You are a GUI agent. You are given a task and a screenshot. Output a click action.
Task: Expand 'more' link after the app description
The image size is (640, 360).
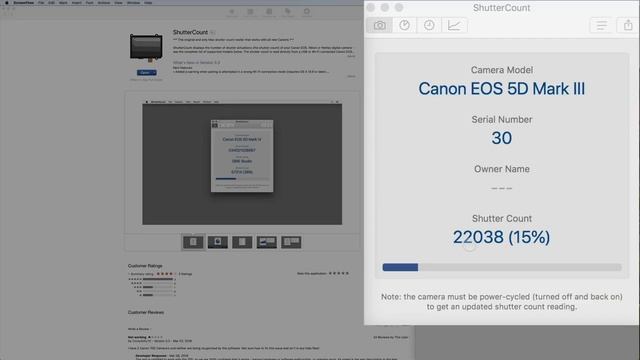click(x=351, y=56)
